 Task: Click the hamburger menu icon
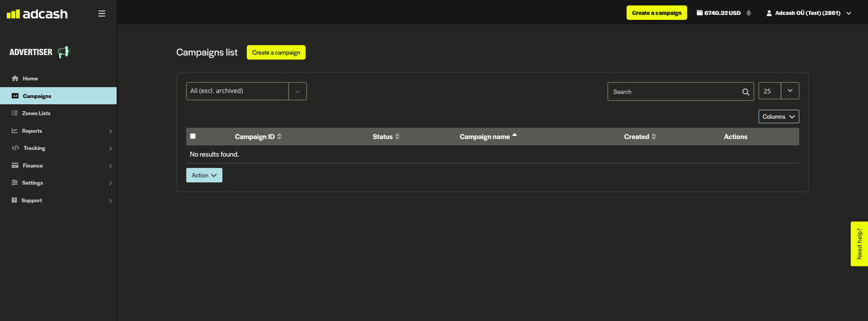tap(102, 14)
